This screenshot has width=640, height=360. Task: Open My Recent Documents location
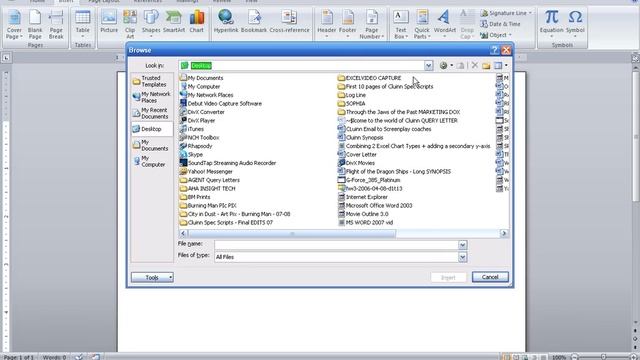pos(152,113)
